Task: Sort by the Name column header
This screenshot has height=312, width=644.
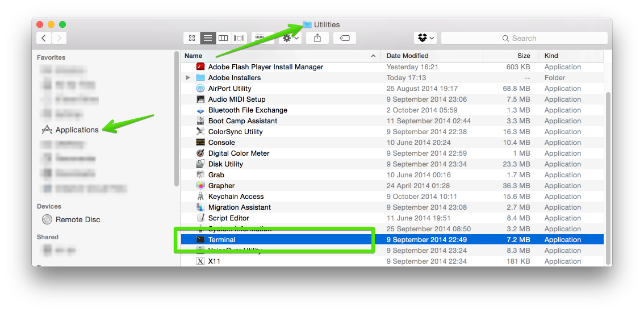Action: 281,56
